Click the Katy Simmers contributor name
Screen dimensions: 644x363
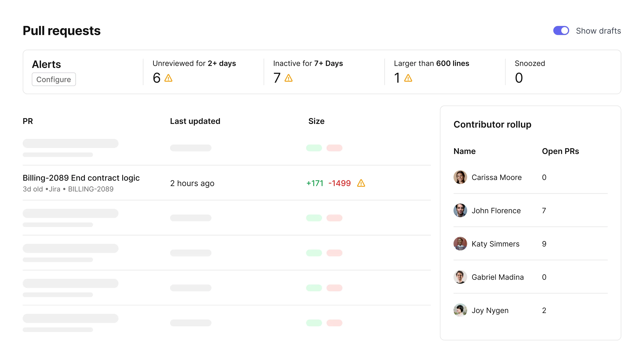[x=495, y=244]
